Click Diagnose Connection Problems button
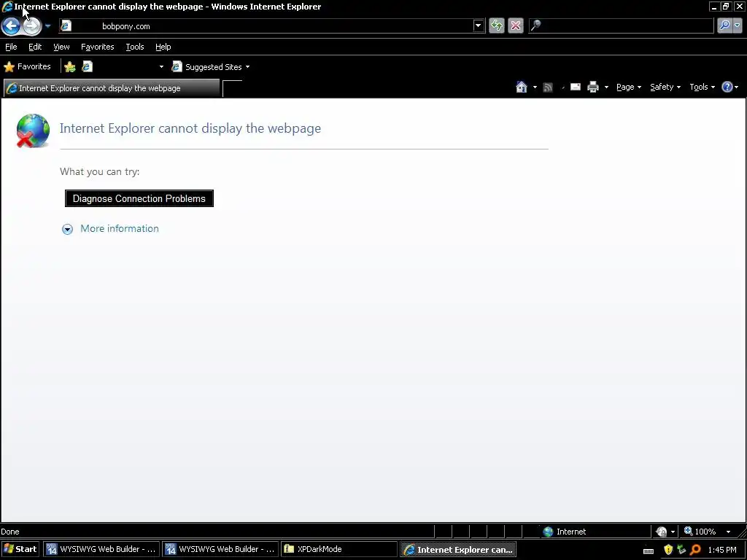Viewport: 747px width, 560px height. coord(139,198)
